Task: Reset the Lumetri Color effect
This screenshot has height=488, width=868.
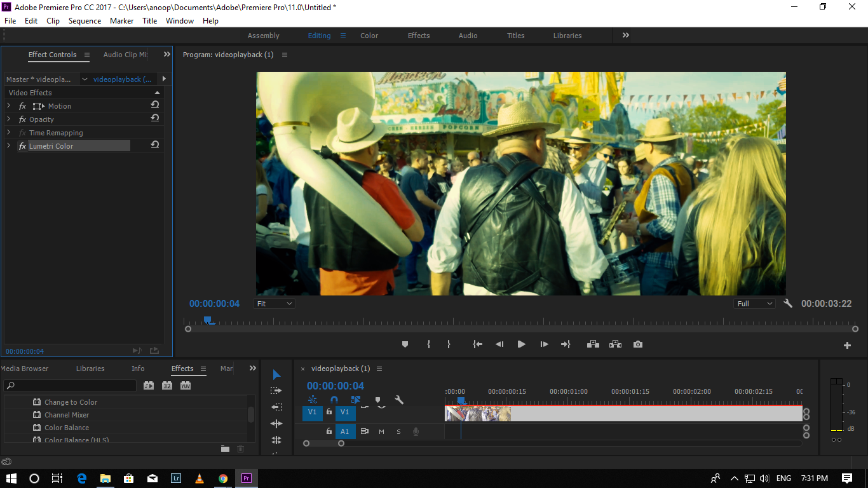Action: (x=155, y=145)
